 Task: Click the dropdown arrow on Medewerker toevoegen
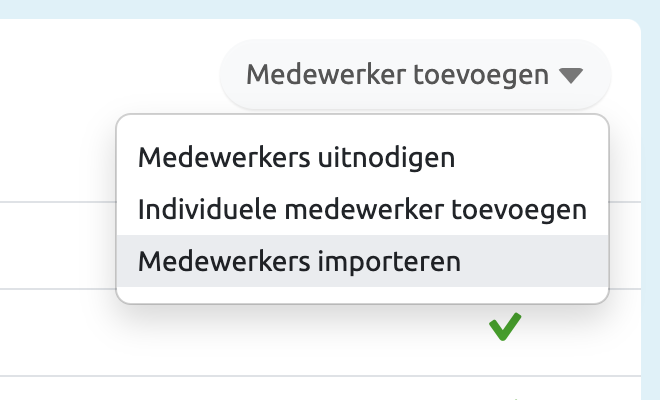570,75
